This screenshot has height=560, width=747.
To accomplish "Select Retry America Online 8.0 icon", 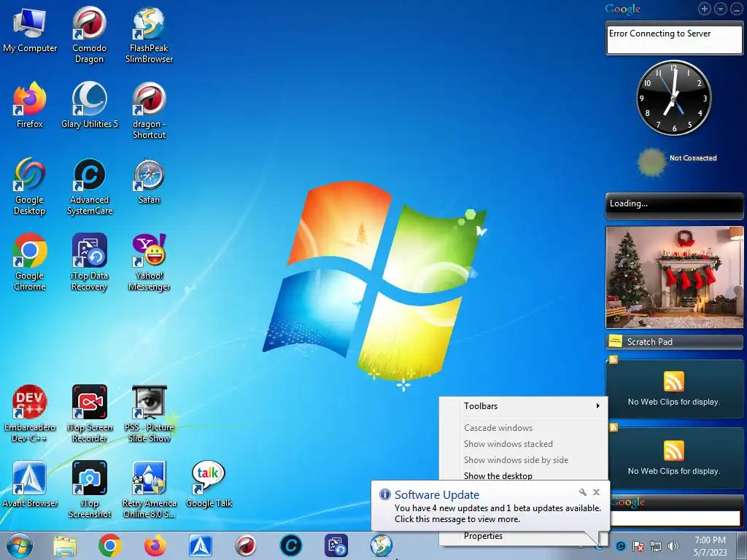I will pos(149,489).
